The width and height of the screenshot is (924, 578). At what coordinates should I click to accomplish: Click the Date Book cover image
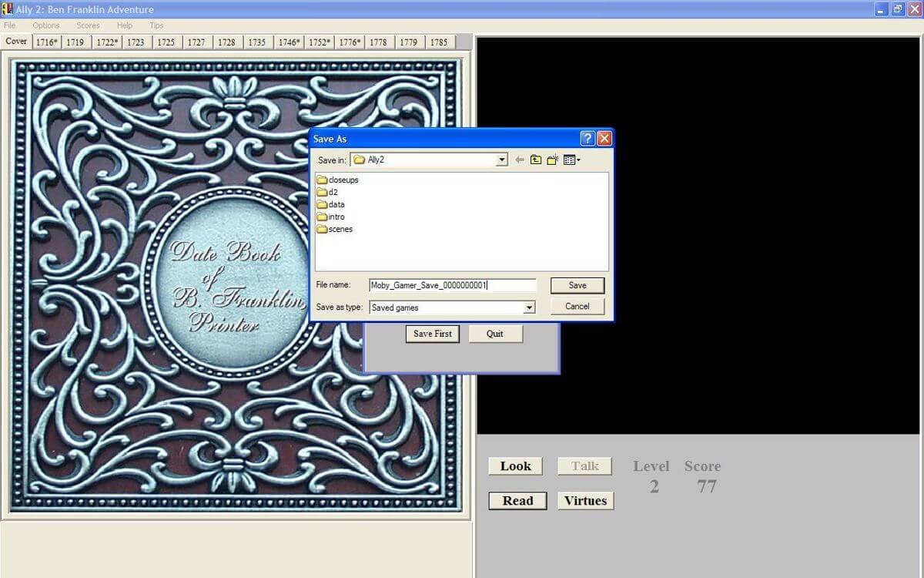236,286
